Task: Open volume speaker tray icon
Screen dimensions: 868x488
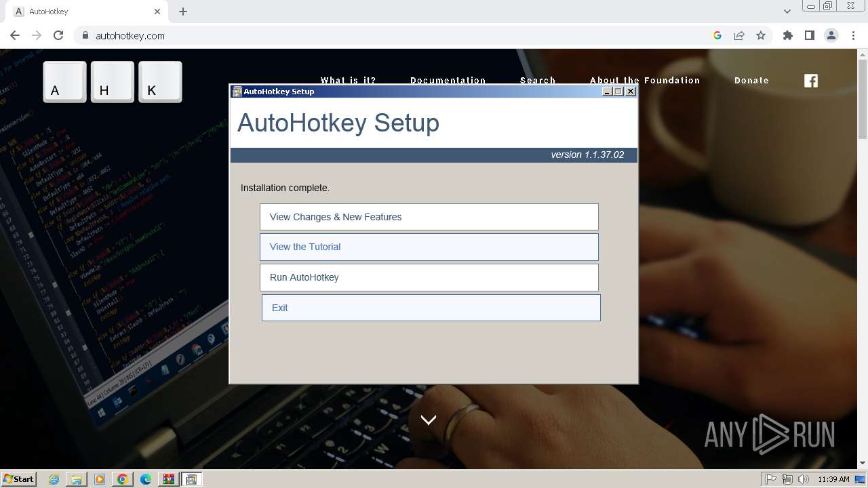Action: pos(803,479)
